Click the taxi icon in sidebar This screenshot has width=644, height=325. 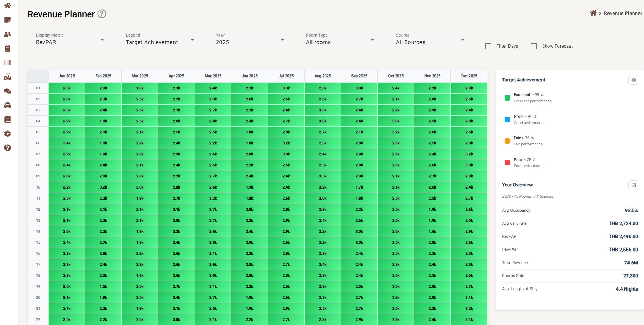pyautogui.click(x=8, y=105)
